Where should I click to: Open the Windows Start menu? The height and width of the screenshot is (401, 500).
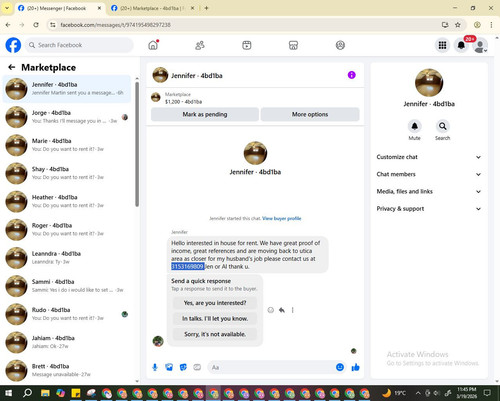point(8,393)
